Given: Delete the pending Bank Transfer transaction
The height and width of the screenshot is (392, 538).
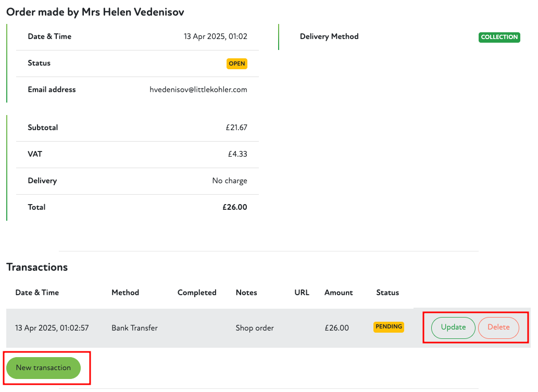Looking at the screenshot, I should click(498, 327).
